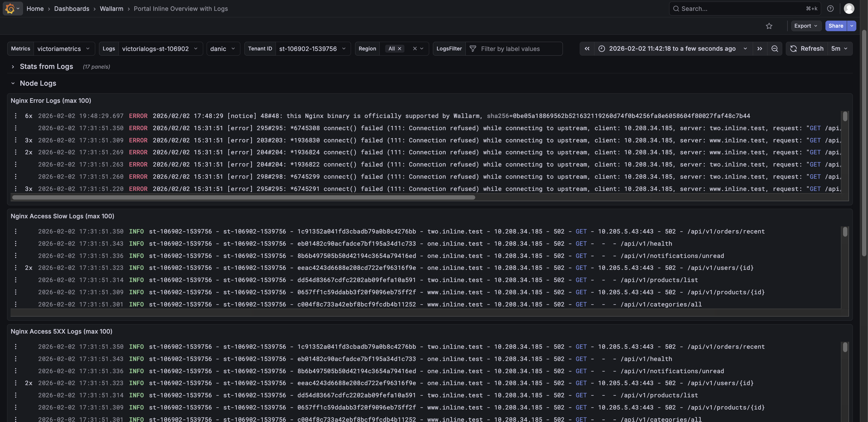Open menu for first Nginx error log row
This screenshot has height=422, width=868.
tap(15, 116)
